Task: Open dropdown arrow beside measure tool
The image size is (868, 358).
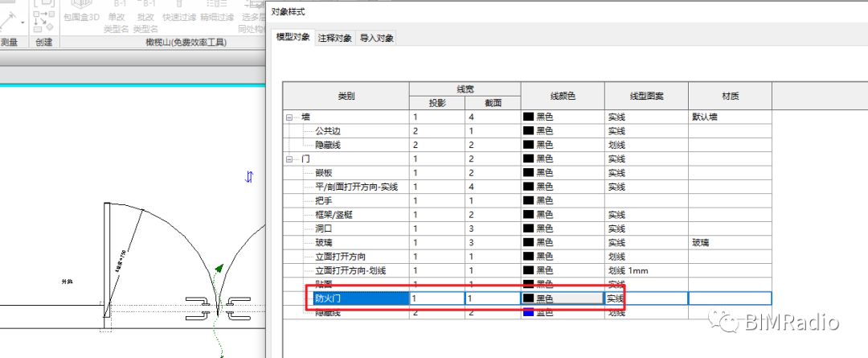Action: (x=23, y=23)
